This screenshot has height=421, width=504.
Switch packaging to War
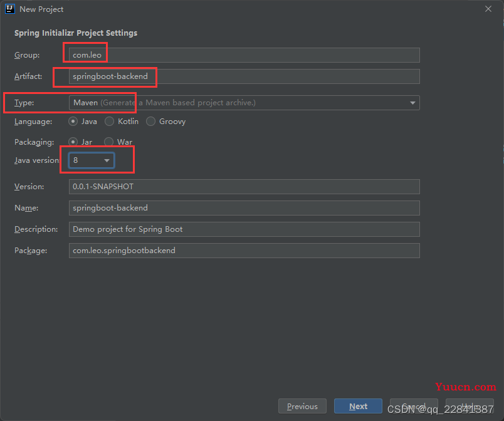click(x=109, y=142)
